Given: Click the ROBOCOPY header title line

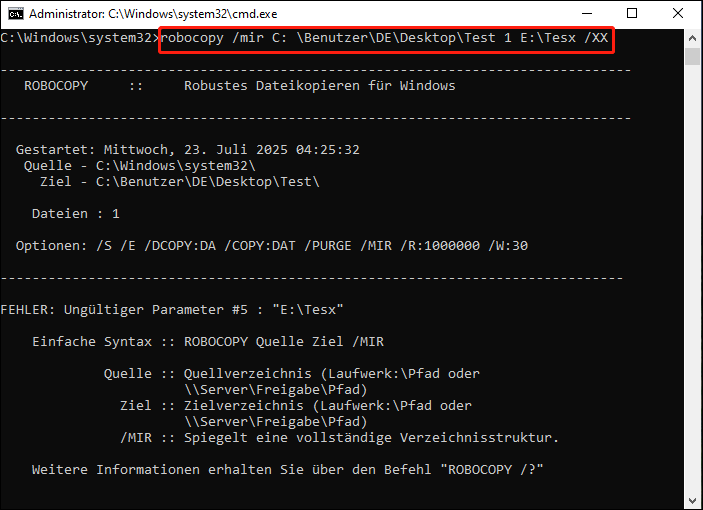Looking at the screenshot, I should point(239,86).
